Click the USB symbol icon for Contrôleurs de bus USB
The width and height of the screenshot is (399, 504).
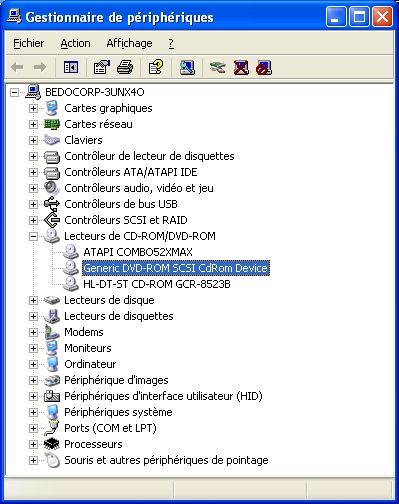52,204
